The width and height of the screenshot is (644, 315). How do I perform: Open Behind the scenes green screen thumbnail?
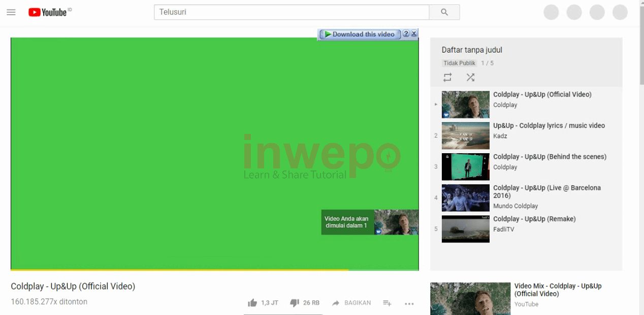tap(466, 167)
